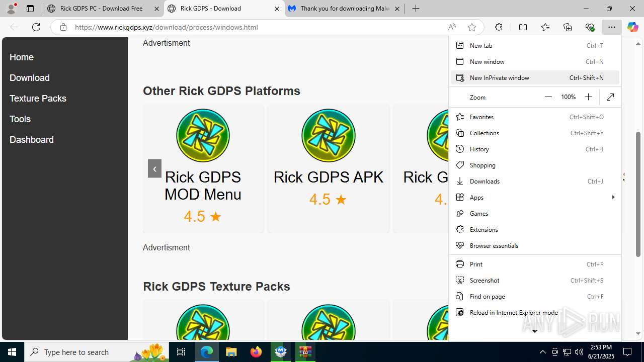
Task: Select New window menu entry
Action: (534, 61)
